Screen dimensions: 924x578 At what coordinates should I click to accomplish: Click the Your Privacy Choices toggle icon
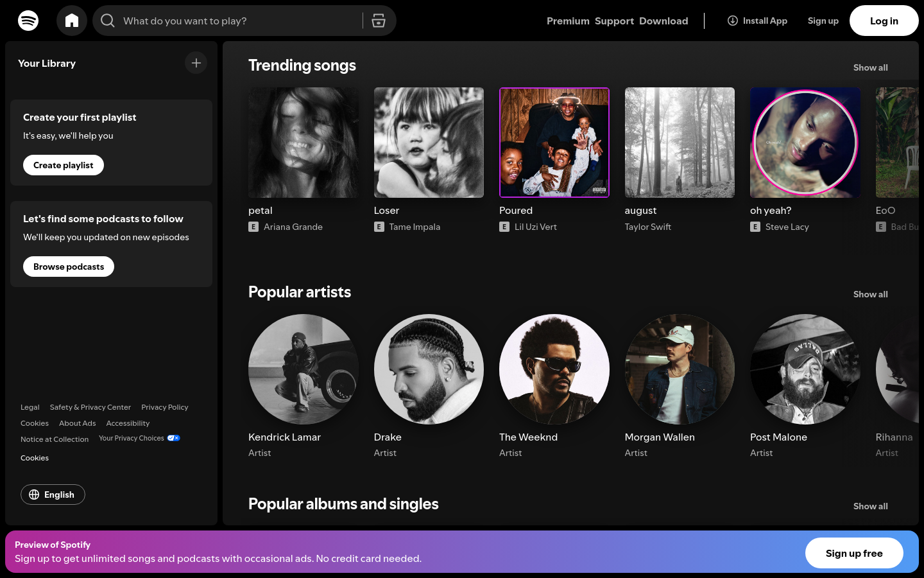coord(174,438)
